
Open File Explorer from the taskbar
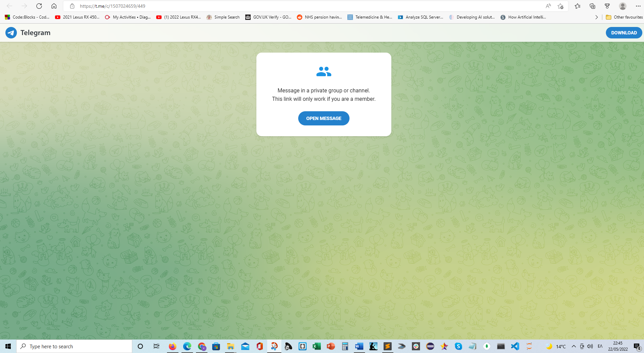230,346
